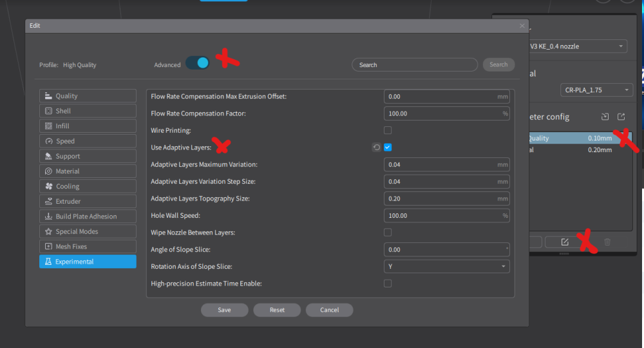The height and width of the screenshot is (348, 644).
Task: Click the Profile High Quality label
Action: [x=68, y=65]
